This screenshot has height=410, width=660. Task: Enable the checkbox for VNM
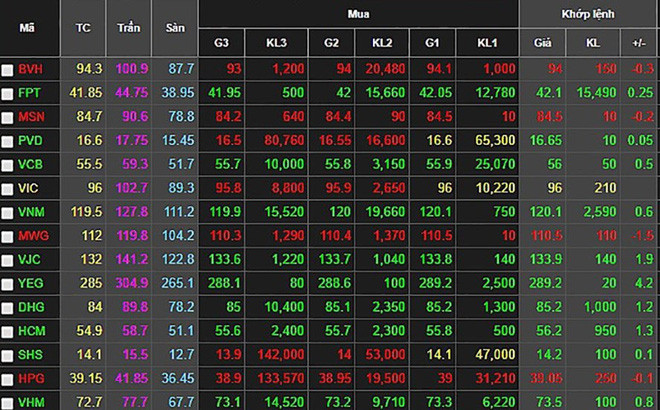click(x=8, y=212)
